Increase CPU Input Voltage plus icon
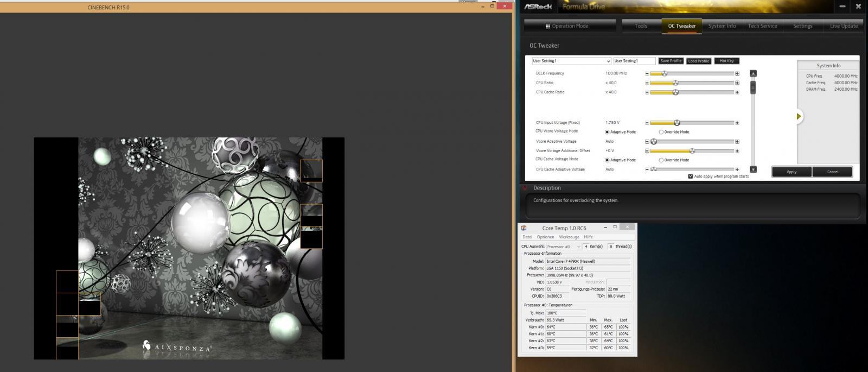This screenshot has height=372, width=868. pos(737,123)
